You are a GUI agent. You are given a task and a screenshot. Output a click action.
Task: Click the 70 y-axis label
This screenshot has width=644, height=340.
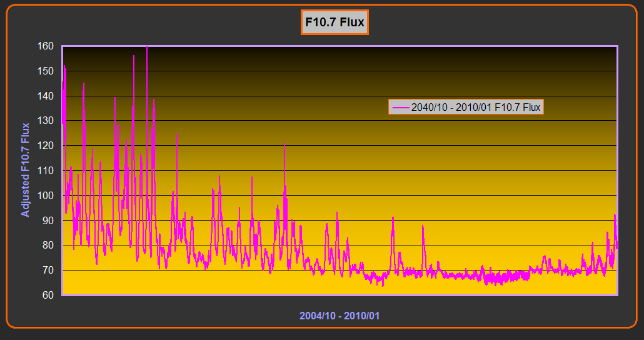tap(48, 270)
